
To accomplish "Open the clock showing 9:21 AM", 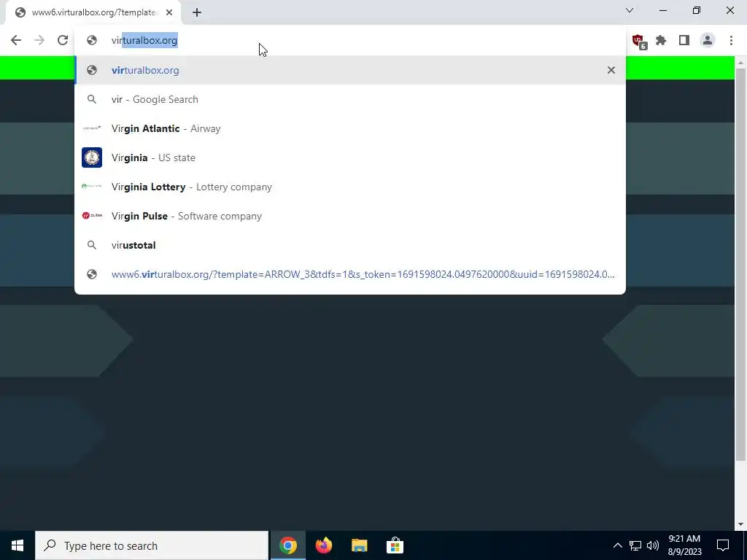I will point(684,545).
